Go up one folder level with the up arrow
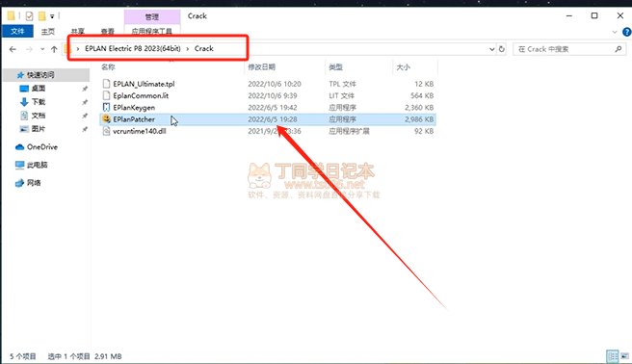Image resolution: width=632 pixels, height=364 pixels. (x=54, y=49)
